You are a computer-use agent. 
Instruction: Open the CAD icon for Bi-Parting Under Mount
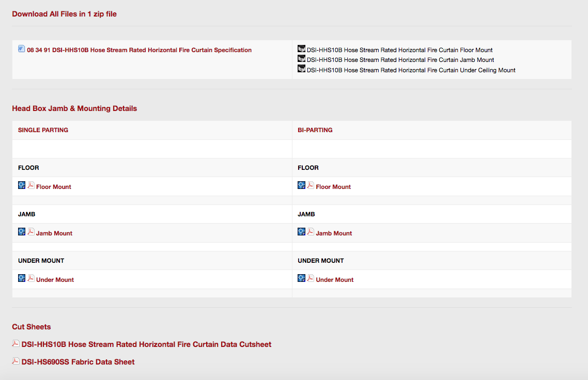click(x=301, y=277)
